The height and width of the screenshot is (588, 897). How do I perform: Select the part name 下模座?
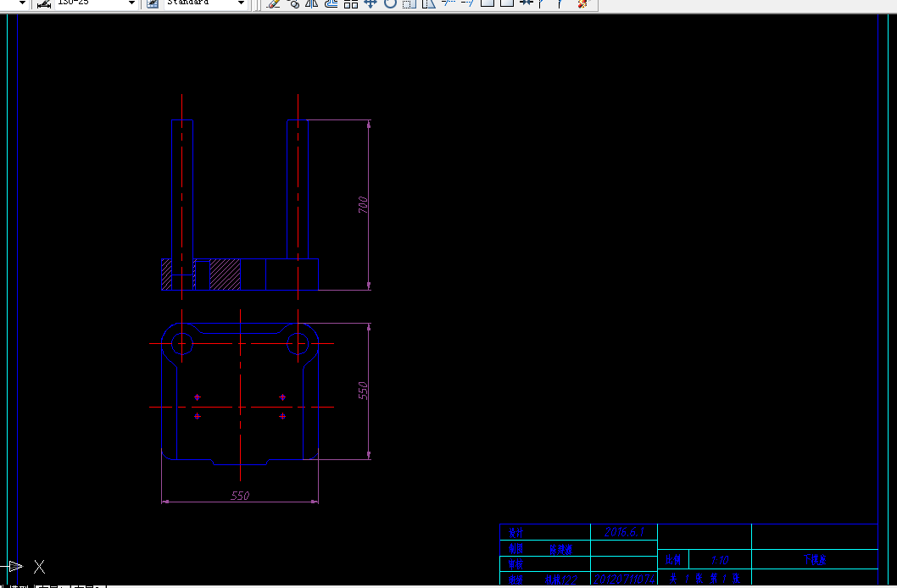point(815,559)
